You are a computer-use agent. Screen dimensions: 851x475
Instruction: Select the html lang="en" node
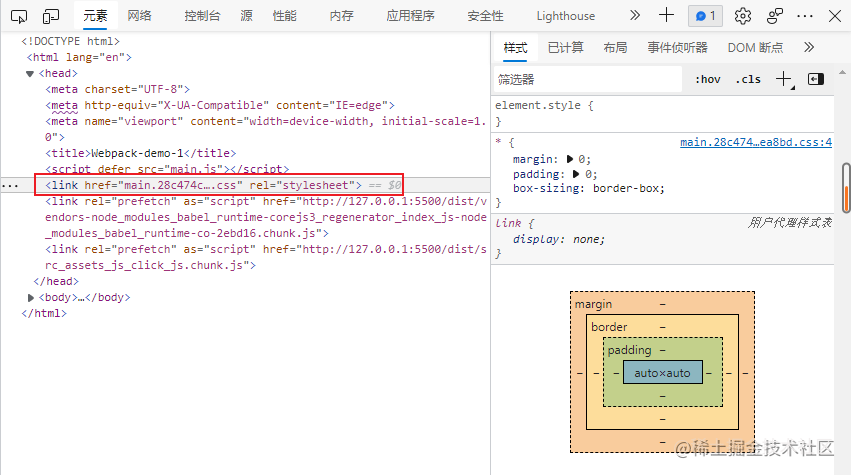79,57
